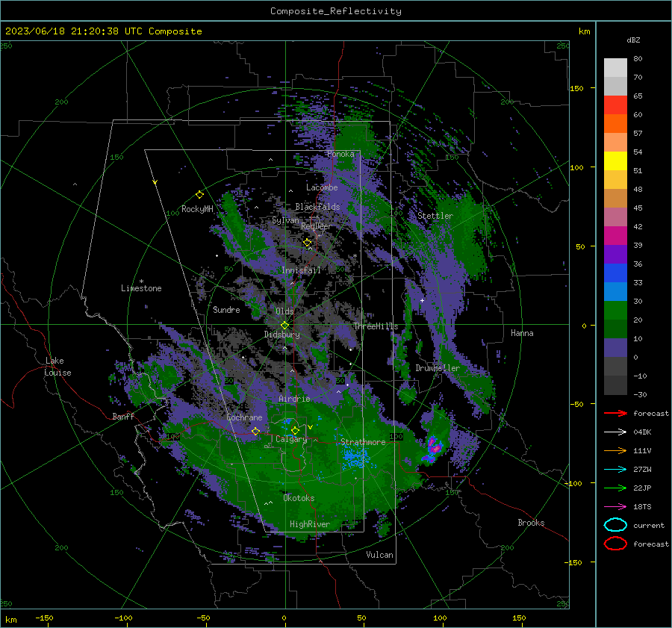
Task: Click the Ponoka label
Action: pos(340,154)
